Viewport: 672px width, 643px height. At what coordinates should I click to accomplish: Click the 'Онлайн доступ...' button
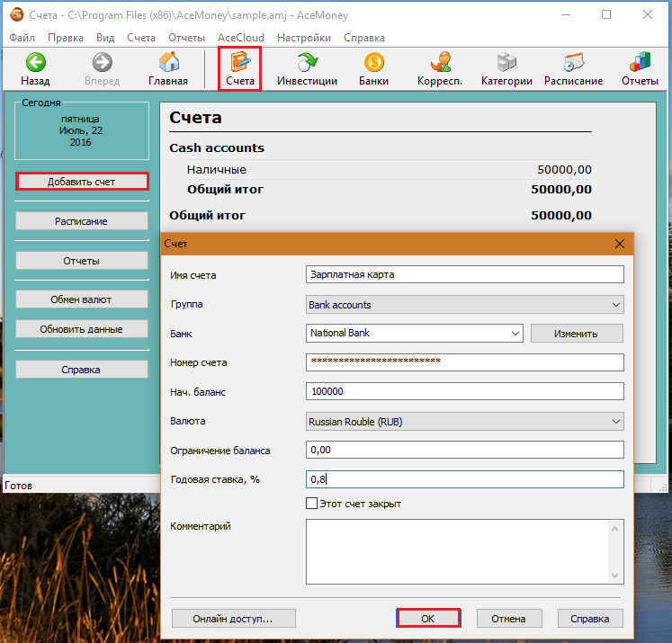(x=232, y=619)
